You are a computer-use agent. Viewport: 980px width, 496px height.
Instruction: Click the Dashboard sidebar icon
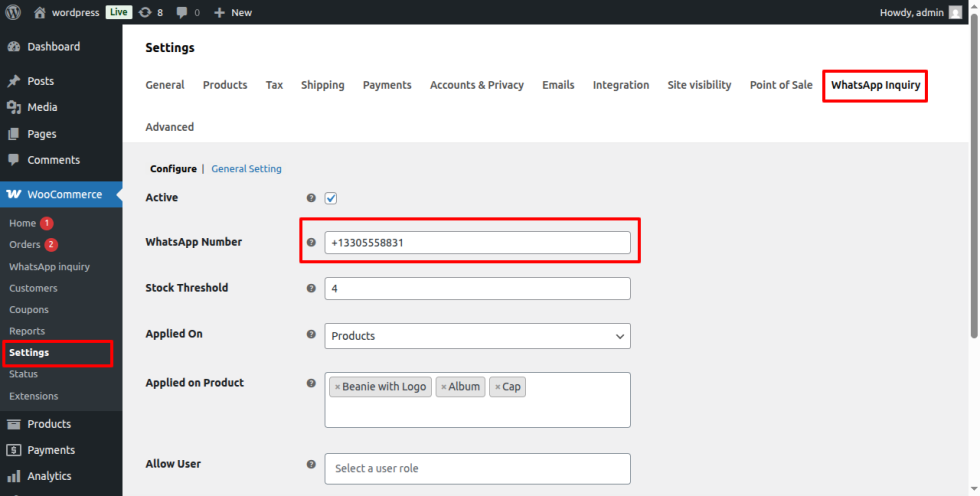point(14,47)
